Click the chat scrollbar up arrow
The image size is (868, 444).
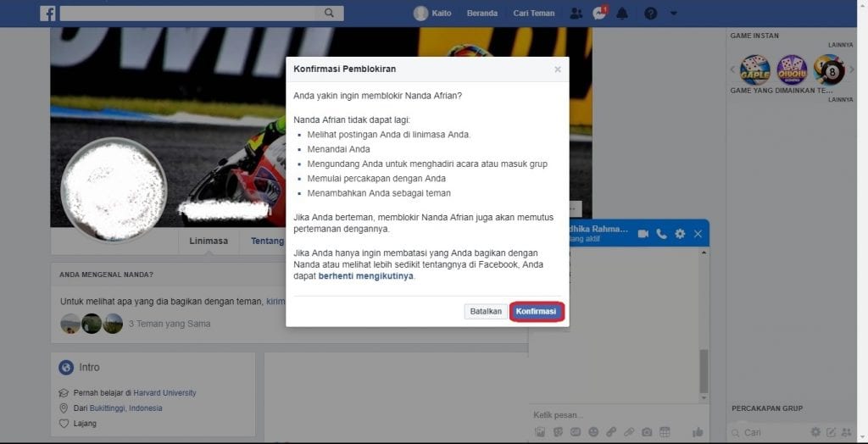[704, 253]
